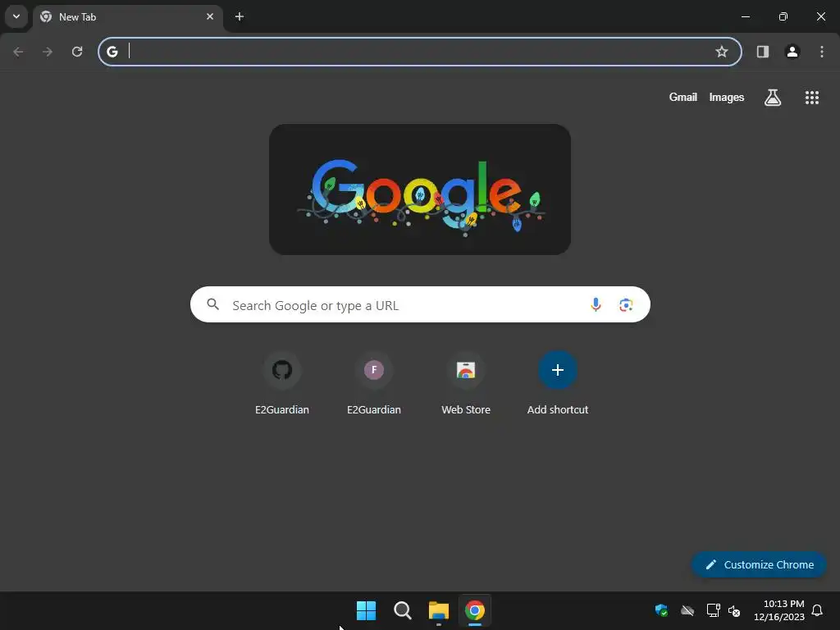The width and height of the screenshot is (840, 630).
Task: Open the Chrome profile avatar menu
Action: pos(792,52)
